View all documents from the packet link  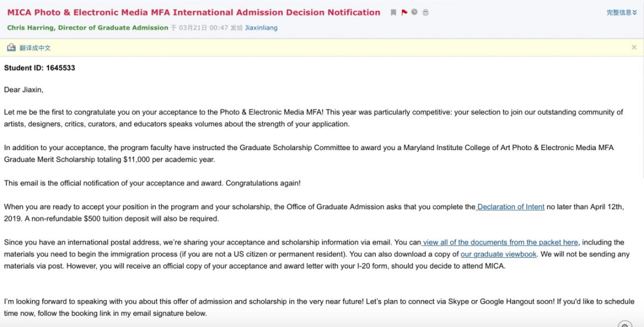coord(500,242)
